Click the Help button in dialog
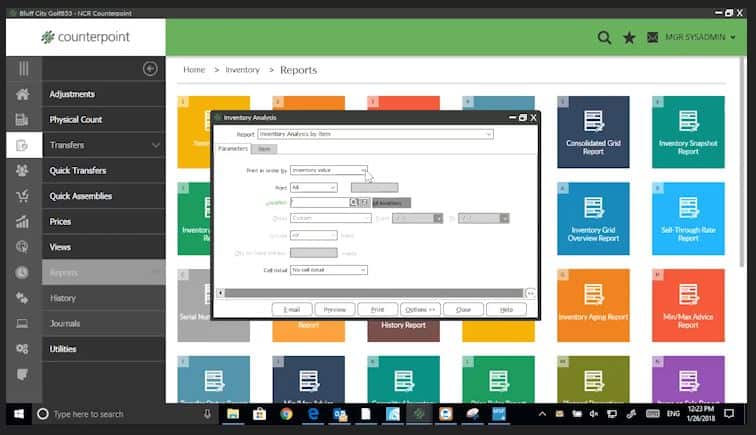The width and height of the screenshot is (756, 435). point(506,309)
